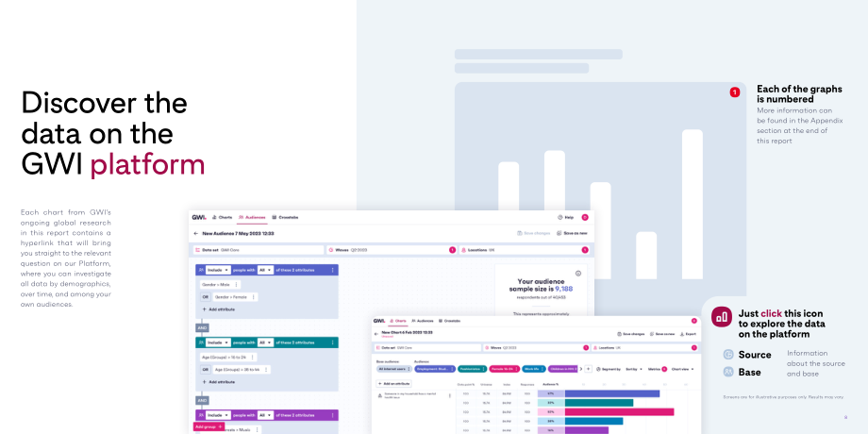Click the pink chart bar
Image resolution: width=868 pixels, height=434 pixels.
(620, 412)
